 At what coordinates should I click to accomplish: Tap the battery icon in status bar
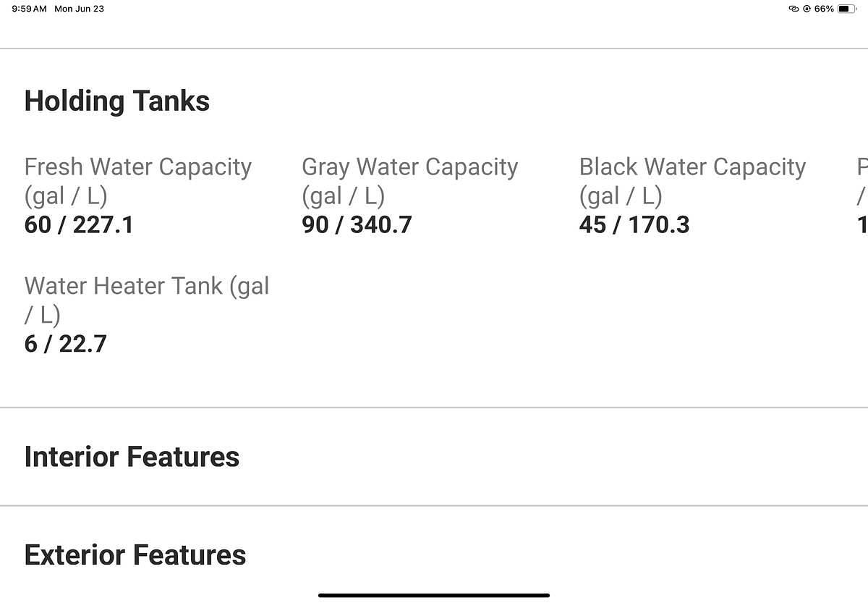click(x=847, y=9)
